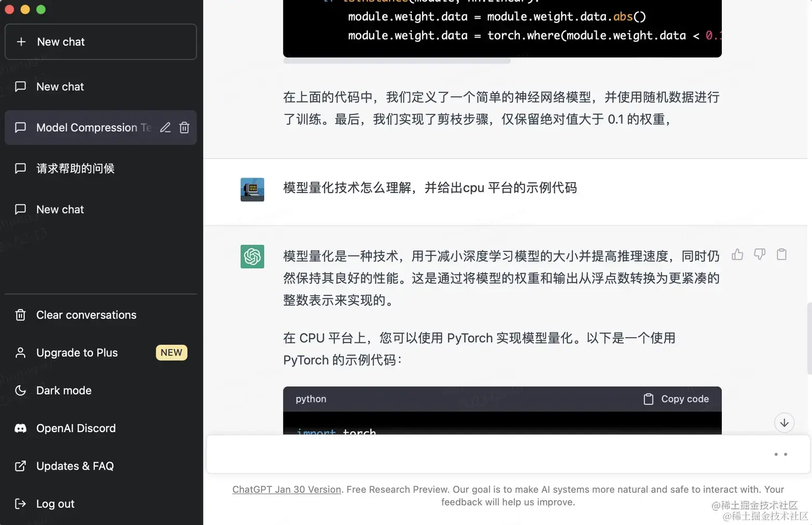Delete the Model Compression conversation

coord(184,128)
